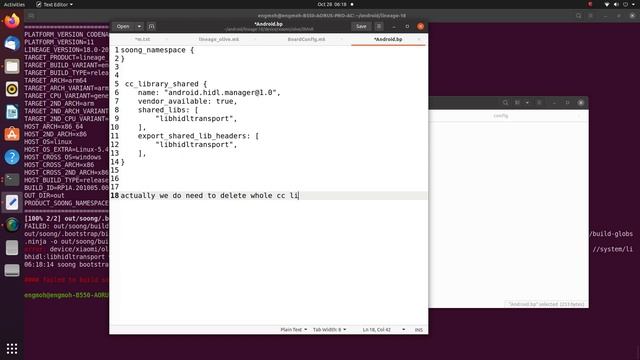Switch to the *m.txt tab
The width and height of the screenshot is (640, 360).
coord(142,39)
